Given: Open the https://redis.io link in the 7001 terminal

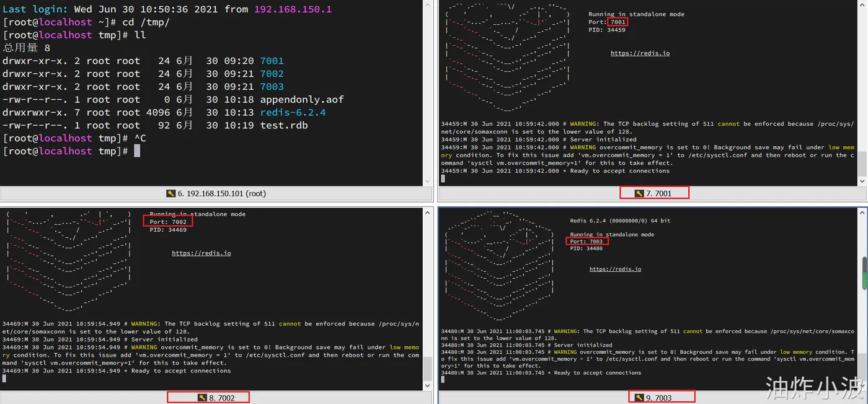Looking at the screenshot, I should pyautogui.click(x=640, y=53).
